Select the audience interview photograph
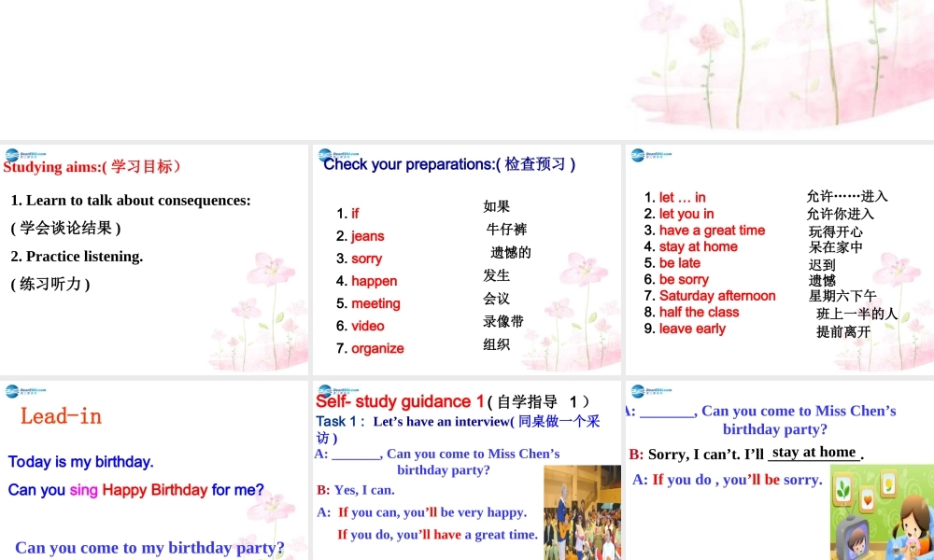This screenshot has height=560, width=934. point(583,511)
